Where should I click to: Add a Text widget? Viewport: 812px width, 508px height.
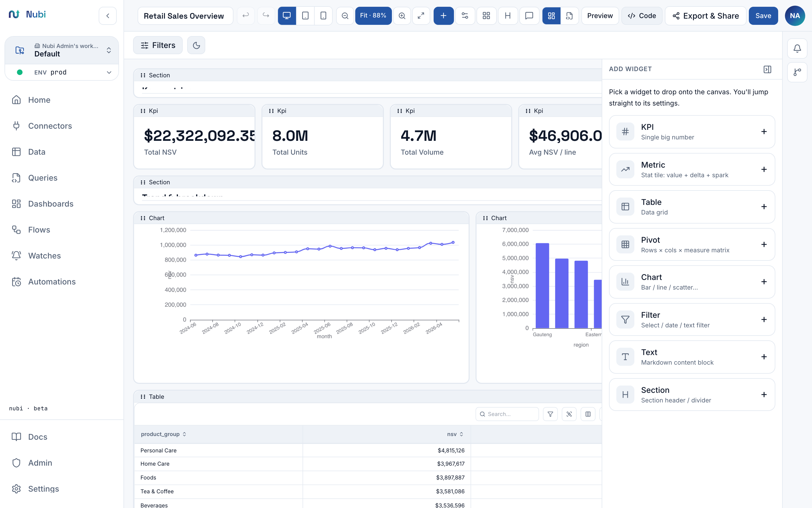(x=692, y=357)
